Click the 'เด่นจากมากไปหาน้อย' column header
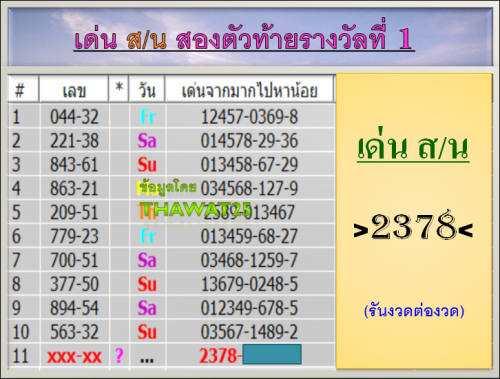The width and height of the screenshot is (500, 379). (x=249, y=89)
